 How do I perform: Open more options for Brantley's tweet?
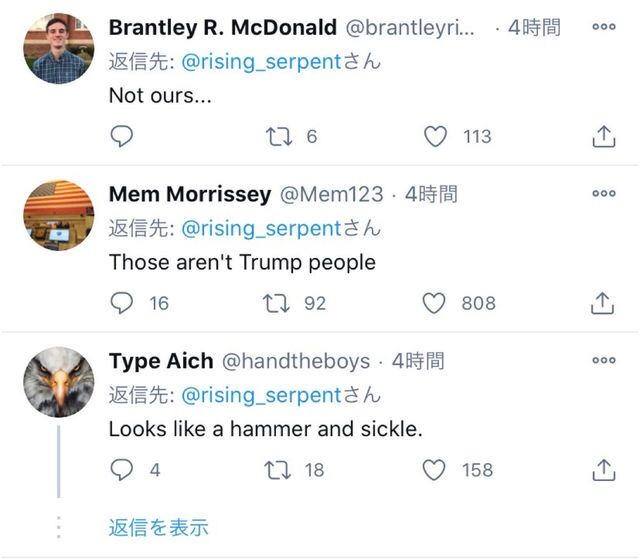point(603,28)
